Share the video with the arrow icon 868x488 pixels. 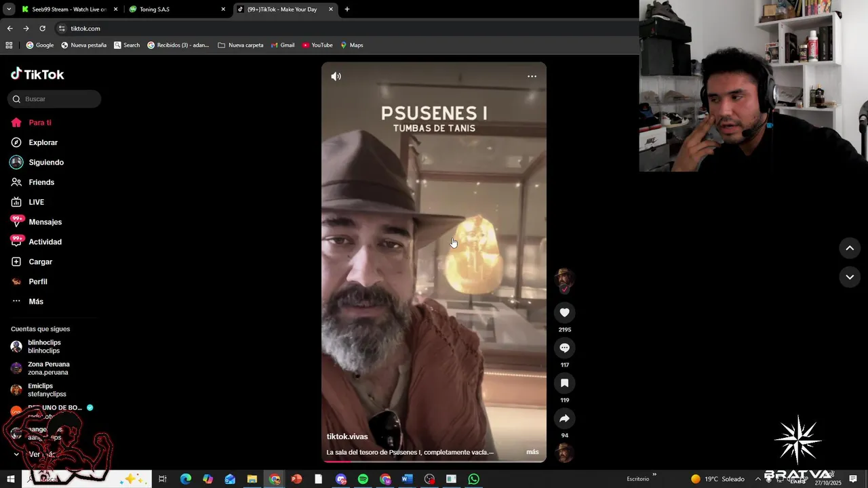pos(564,418)
